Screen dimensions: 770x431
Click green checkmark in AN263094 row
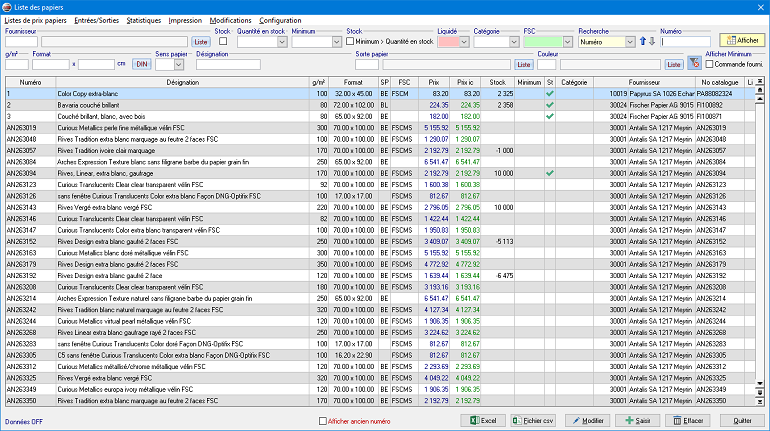550,173
